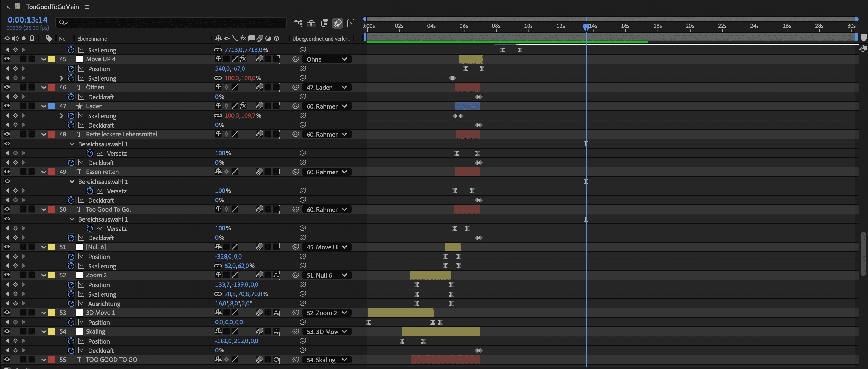868x369 pixels.
Task: Enable the Frame Blending composition switch
Action: 324,23
